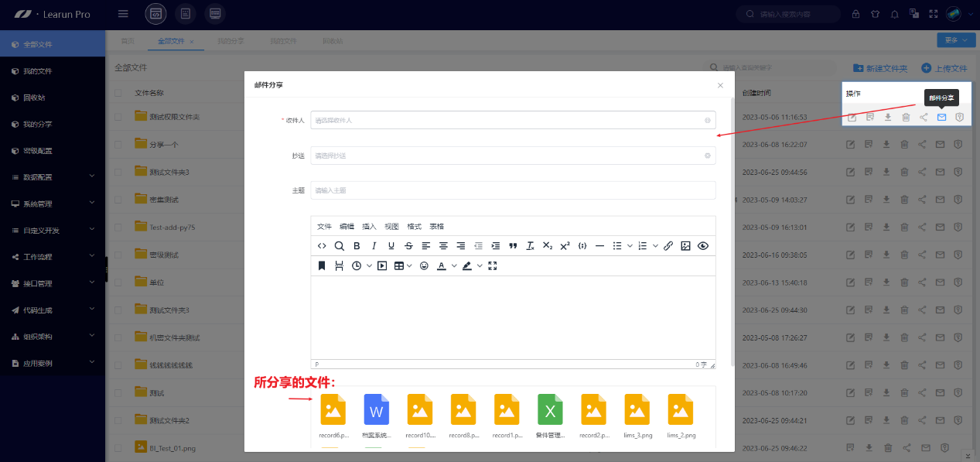Insert a page break in the editor

click(339, 265)
